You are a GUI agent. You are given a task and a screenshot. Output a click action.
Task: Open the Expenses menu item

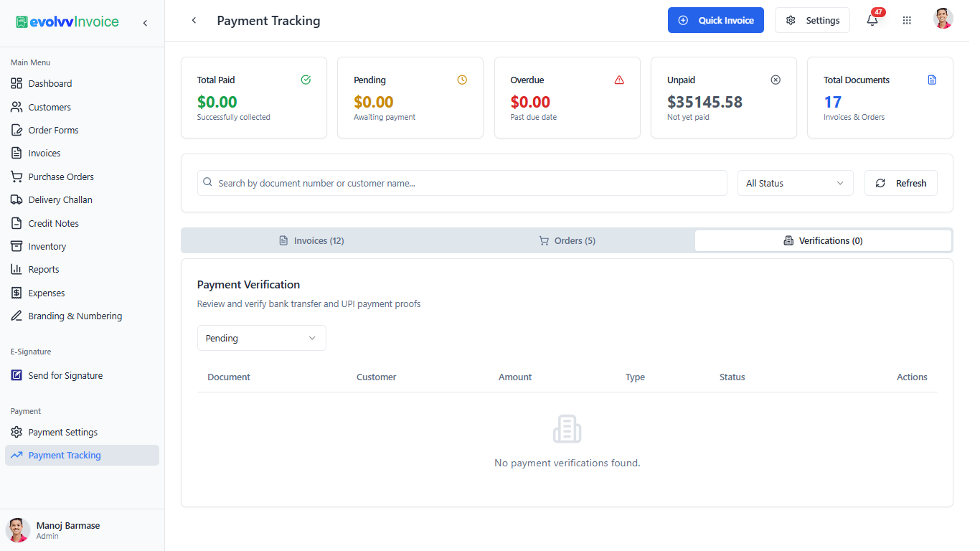[x=82, y=293]
